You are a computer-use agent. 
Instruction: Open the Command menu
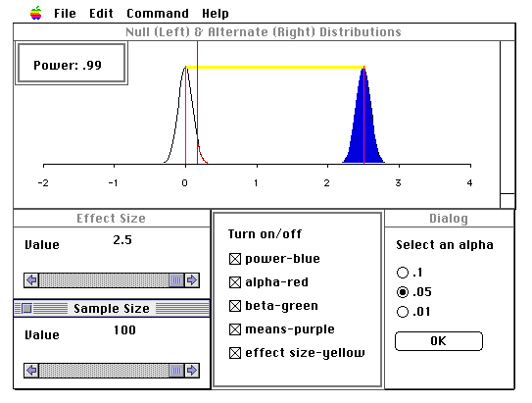pyautogui.click(x=158, y=14)
